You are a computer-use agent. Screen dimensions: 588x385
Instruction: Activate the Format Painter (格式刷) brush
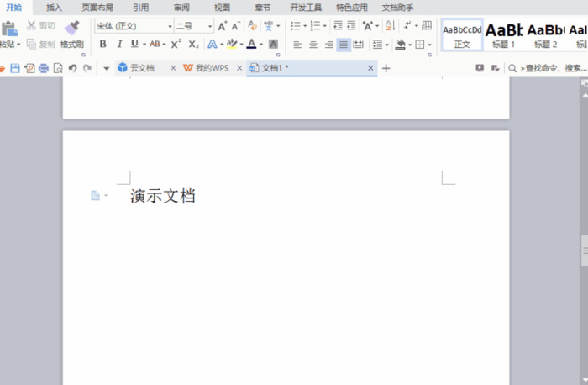pyautogui.click(x=71, y=28)
